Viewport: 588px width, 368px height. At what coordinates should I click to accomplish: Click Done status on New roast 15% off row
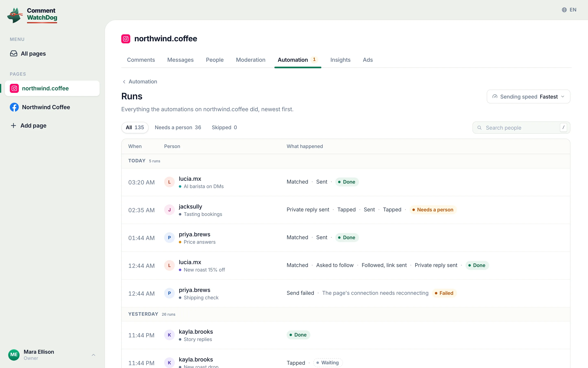[477, 265]
